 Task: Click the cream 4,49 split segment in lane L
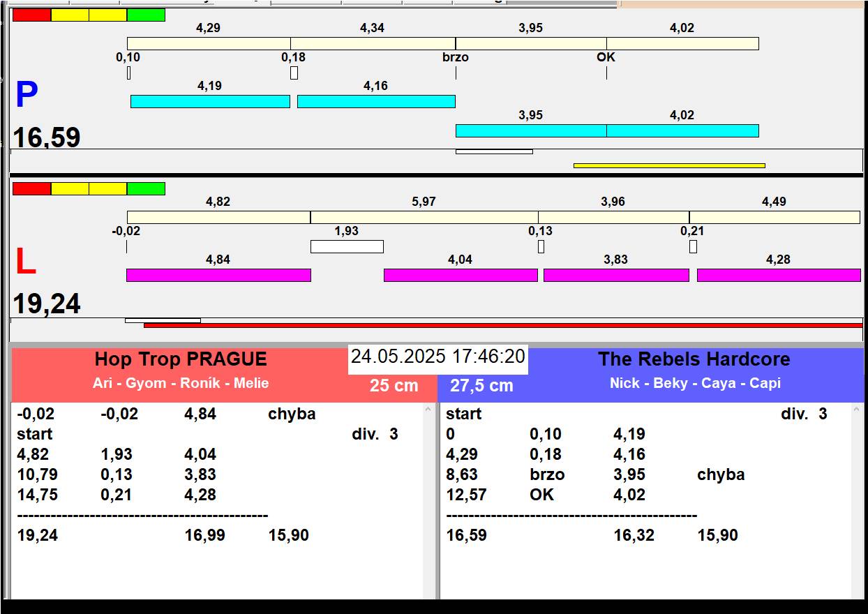click(x=775, y=218)
